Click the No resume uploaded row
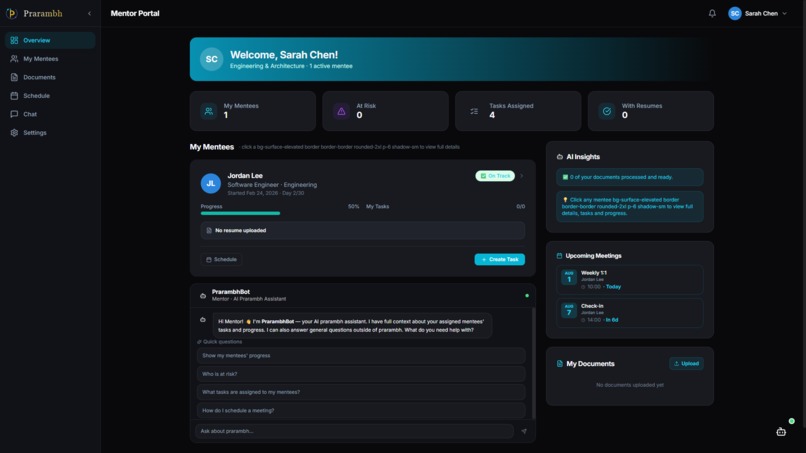The image size is (806, 453). coord(363,230)
